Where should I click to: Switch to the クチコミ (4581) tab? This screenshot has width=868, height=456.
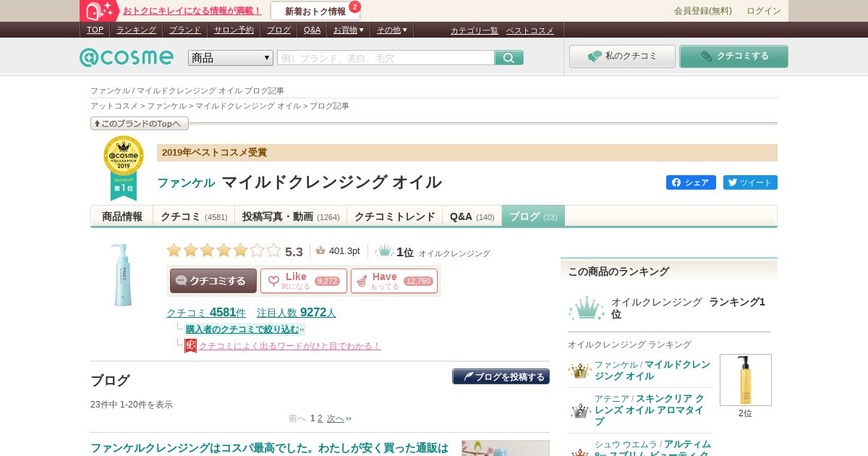pos(194,216)
